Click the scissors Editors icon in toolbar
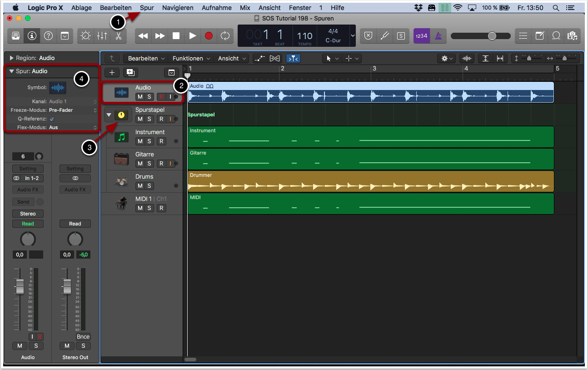This screenshot has width=588, height=370. click(118, 36)
